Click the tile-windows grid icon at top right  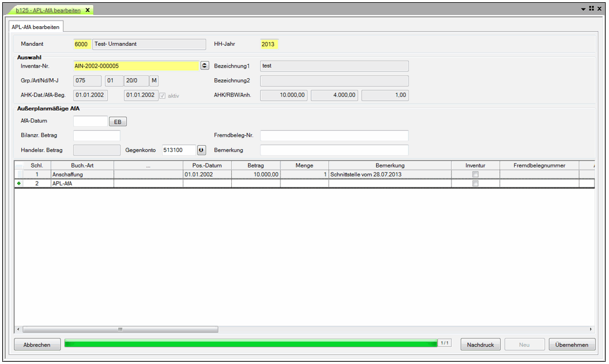591,9
